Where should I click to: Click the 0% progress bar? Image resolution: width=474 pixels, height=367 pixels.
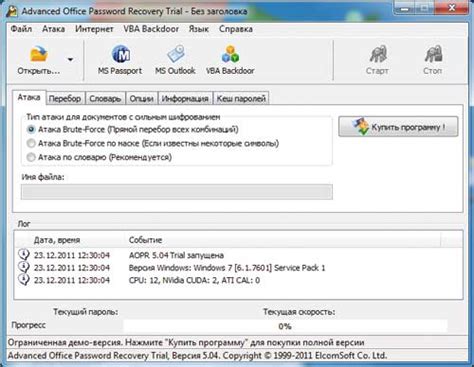point(285,326)
